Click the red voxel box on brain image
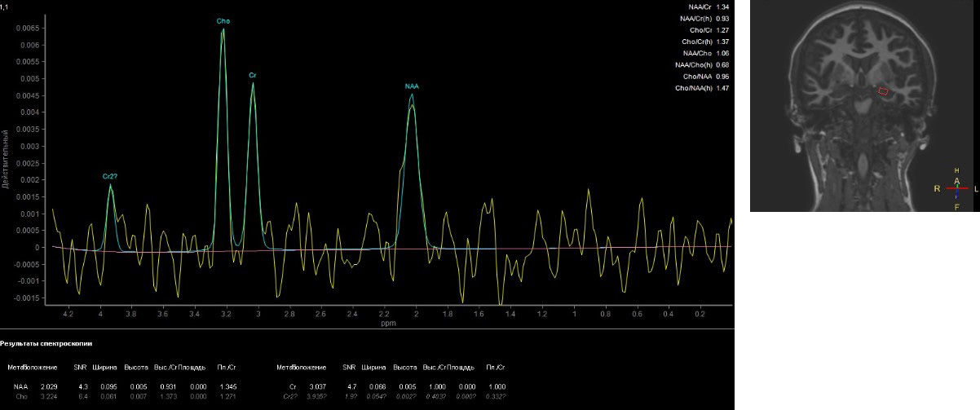The height and width of the screenshot is (410, 980). click(883, 92)
